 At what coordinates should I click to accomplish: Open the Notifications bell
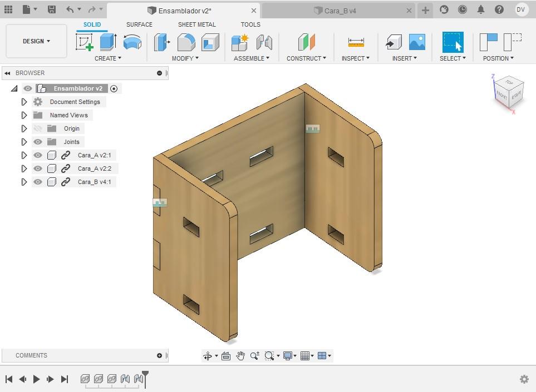click(x=481, y=9)
